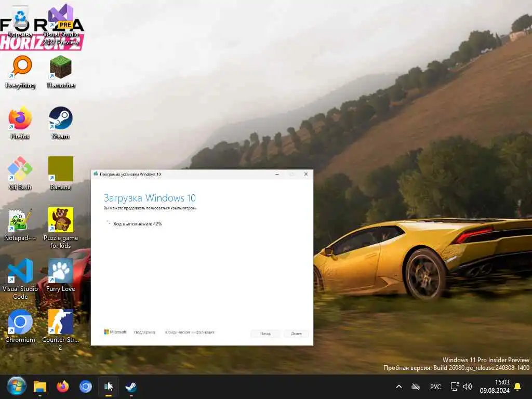Launch TLauncher Minecraft shortcut
Screen dimensions: 532x399
pos(61,72)
